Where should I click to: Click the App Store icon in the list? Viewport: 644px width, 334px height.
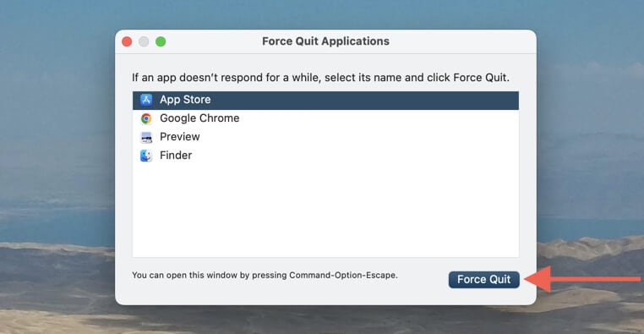pos(146,100)
